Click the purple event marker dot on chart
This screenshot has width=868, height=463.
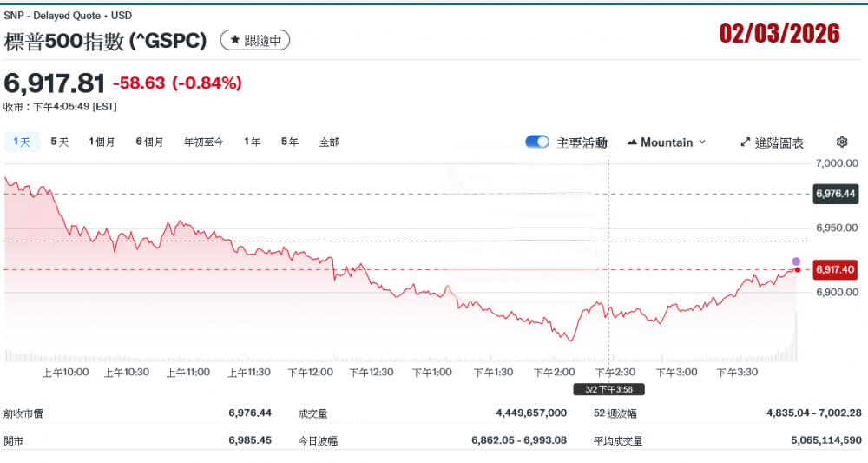point(796,261)
